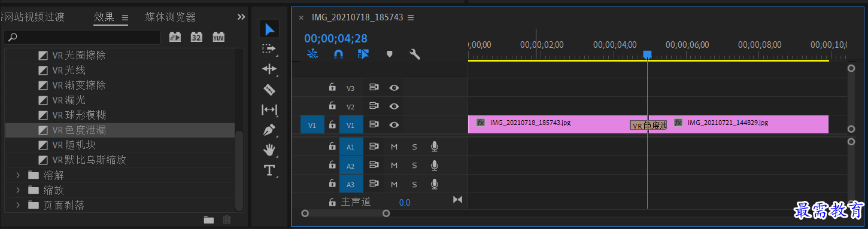The image size is (868, 229).
Task: Solo audio track A1
Action: [x=414, y=146]
